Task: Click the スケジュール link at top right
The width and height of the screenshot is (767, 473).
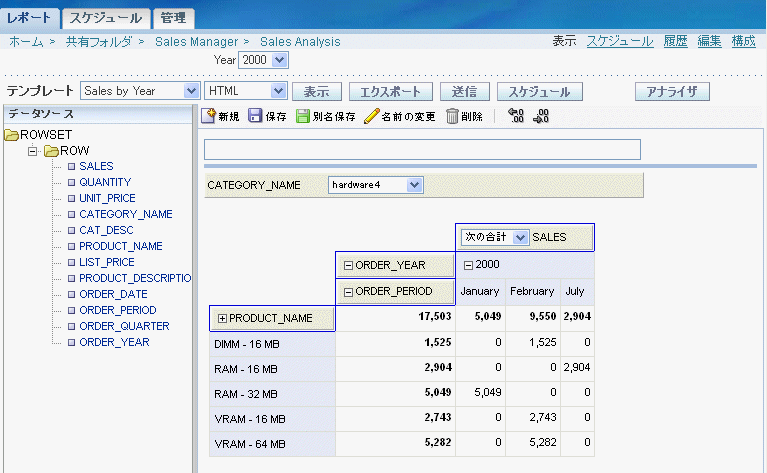Action: pyautogui.click(x=620, y=41)
